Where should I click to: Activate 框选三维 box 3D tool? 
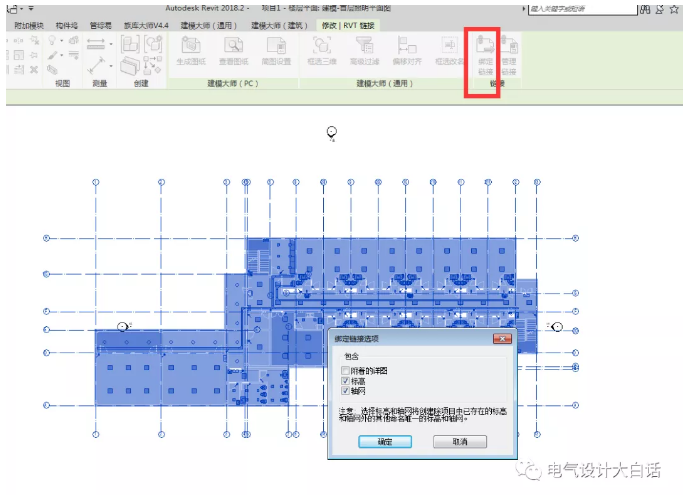(322, 51)
